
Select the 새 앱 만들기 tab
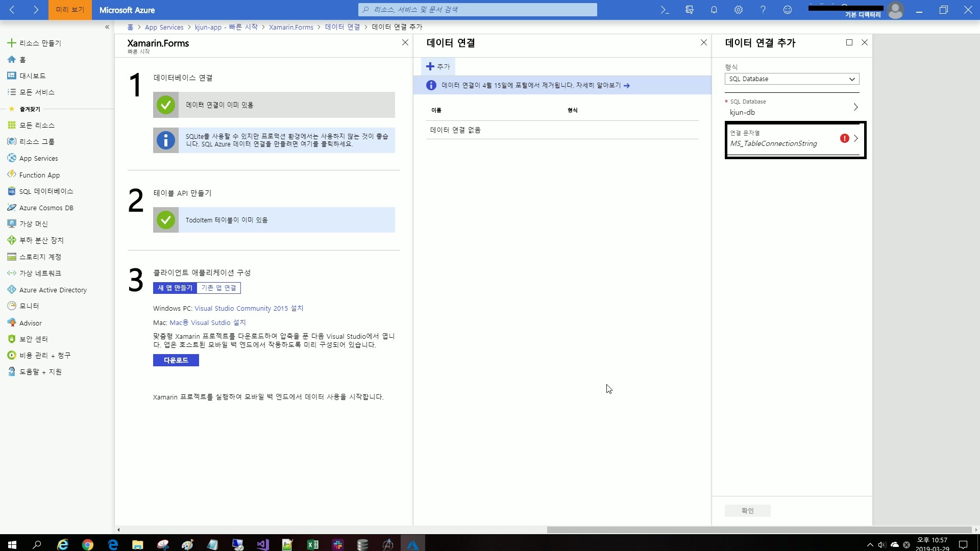pyautogui.click(x=175, y=288)
